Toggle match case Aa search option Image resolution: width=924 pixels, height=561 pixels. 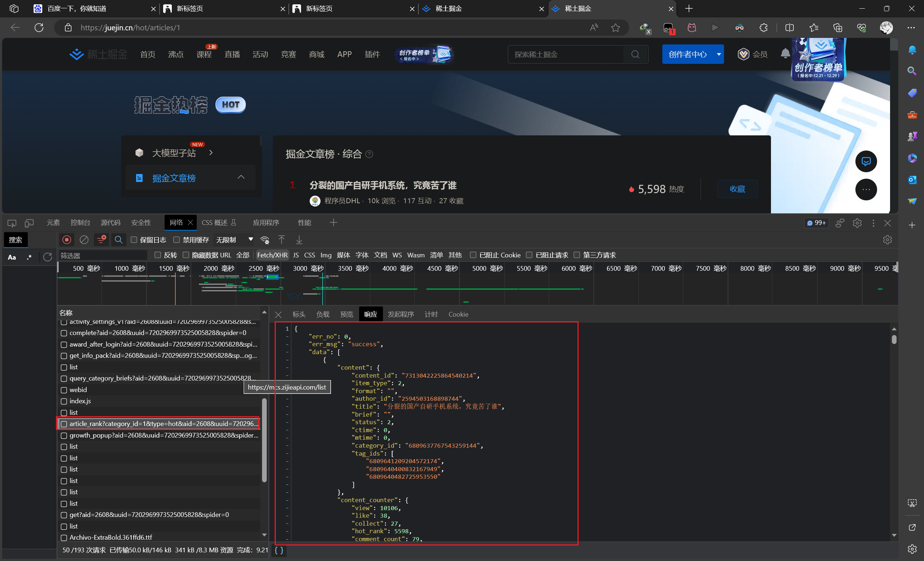coord(12,257)
